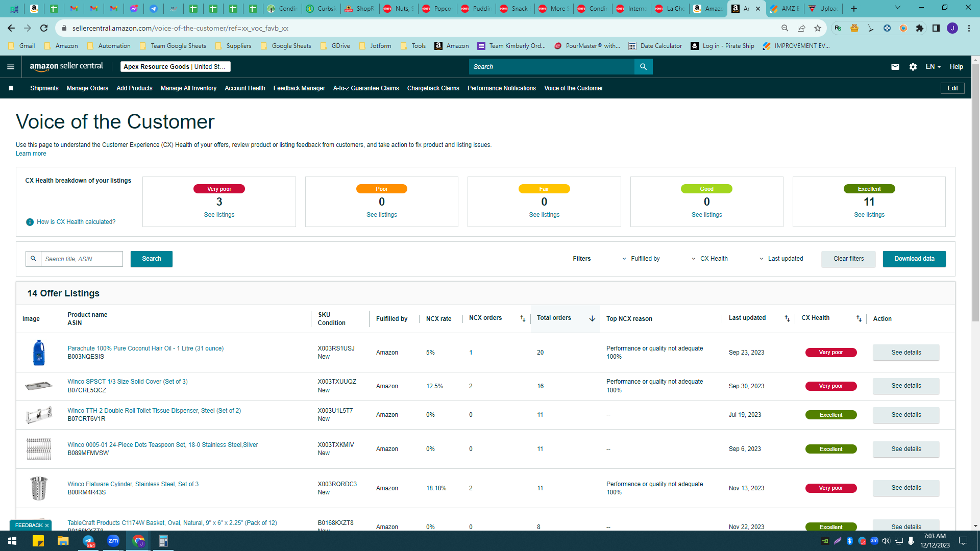Open new browser tab
This screenshot has width=980, height=551.
854,9
